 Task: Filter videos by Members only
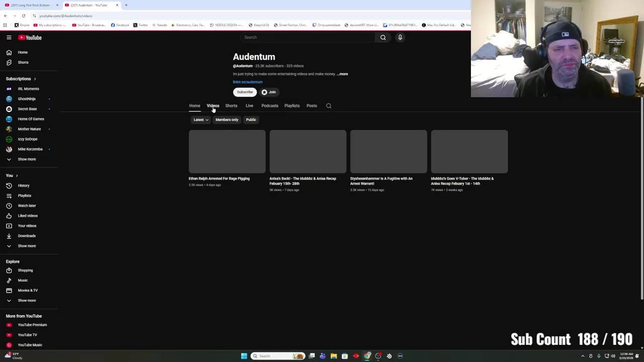click(227, 120)
